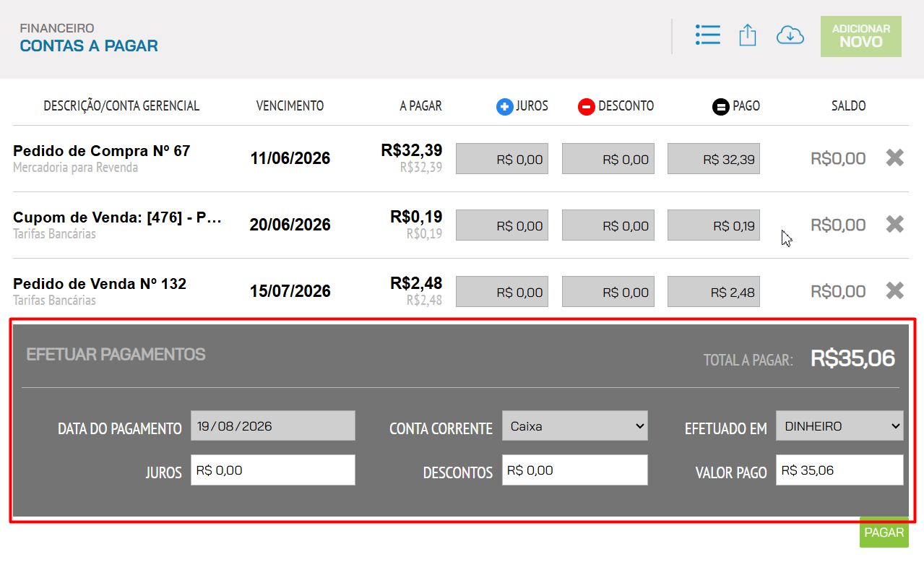Click Juros field for Cupom de Venda row
The image size is (924, 570).
(502, 225)
